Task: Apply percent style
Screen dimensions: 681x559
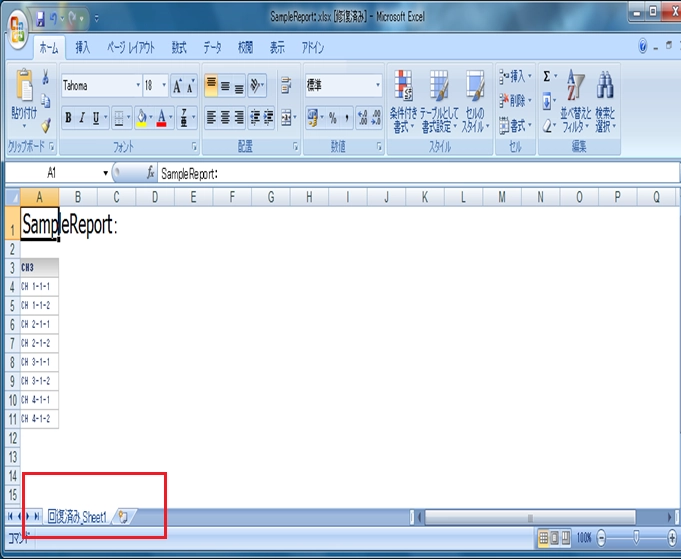Action: (333, 118)
